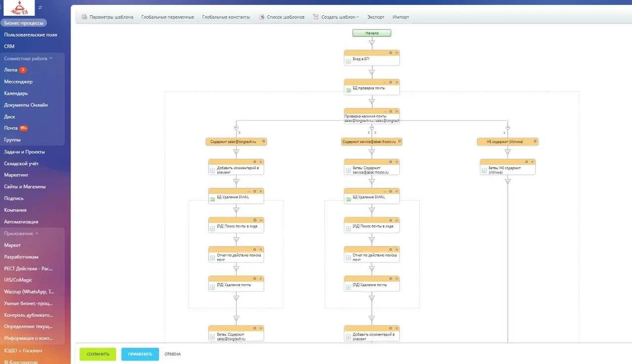The height and width of the screenshot is (364, 632).
Task: Open gear of Ветвь: НЕ содержит (Истина) node
Action: [526, 162]
